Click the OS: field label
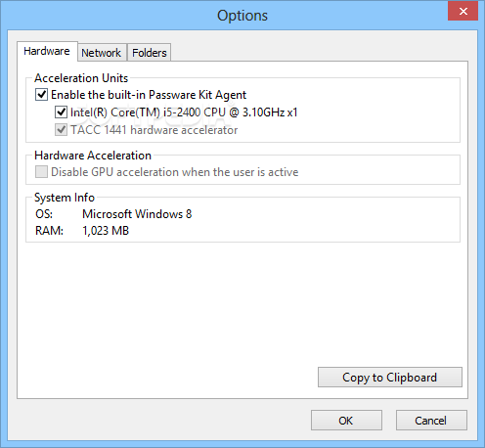 [x=44, y=214]
